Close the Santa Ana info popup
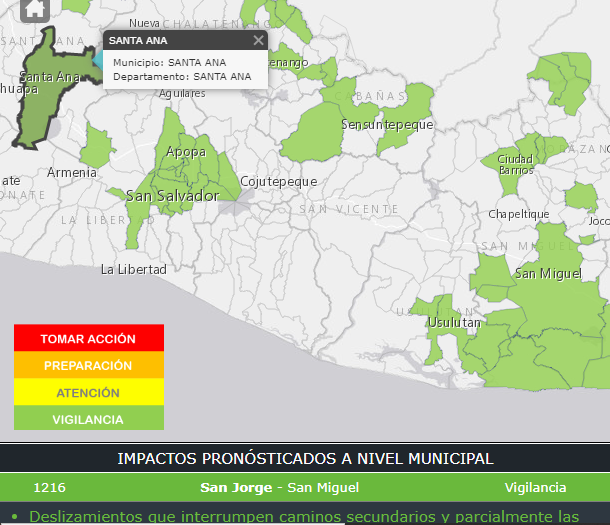Image resolution: width=610 pixels, height=525 pixels. pyautogui.click(x=258, y=40)
